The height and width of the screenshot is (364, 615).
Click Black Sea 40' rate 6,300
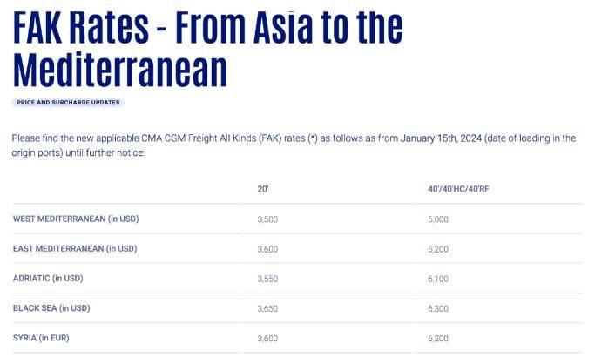point(437,308)
